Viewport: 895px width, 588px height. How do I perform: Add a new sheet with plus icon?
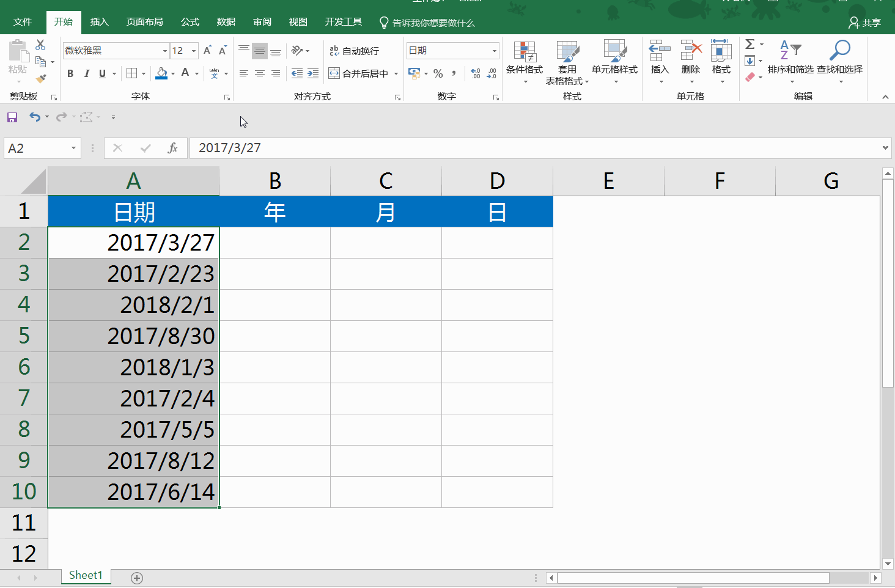point(137,578)
